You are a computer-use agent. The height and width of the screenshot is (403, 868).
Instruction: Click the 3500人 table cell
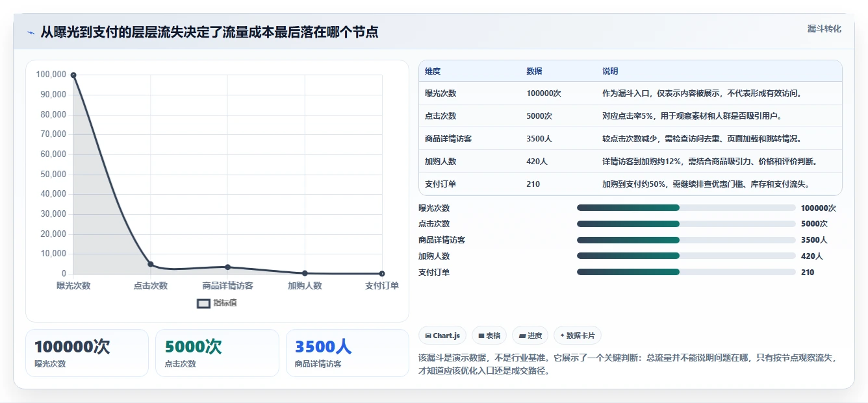pos(539,139)
